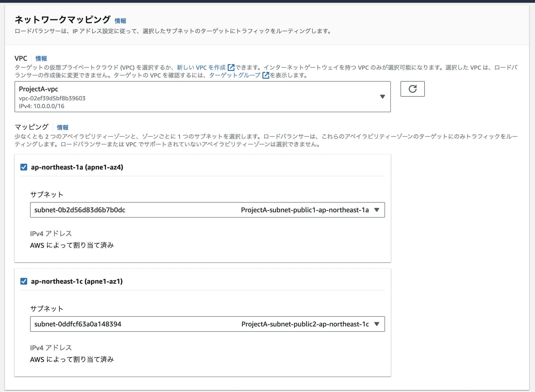Click subnet-0b2d56d83d6b7b0dc selection field
The image size is (535, 392).
click(x=80, y=210)
